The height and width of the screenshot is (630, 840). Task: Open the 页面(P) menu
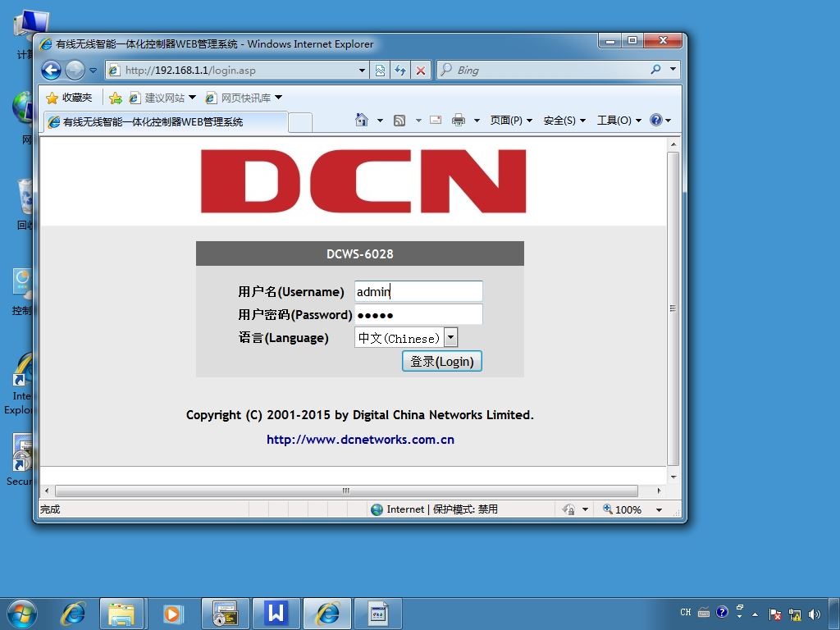[511, 121]
